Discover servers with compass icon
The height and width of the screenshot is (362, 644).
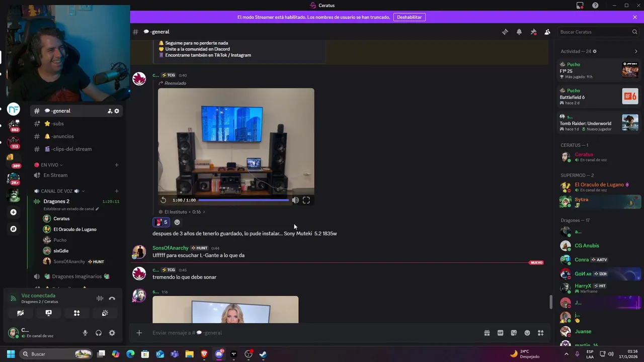tap(14, 229)
